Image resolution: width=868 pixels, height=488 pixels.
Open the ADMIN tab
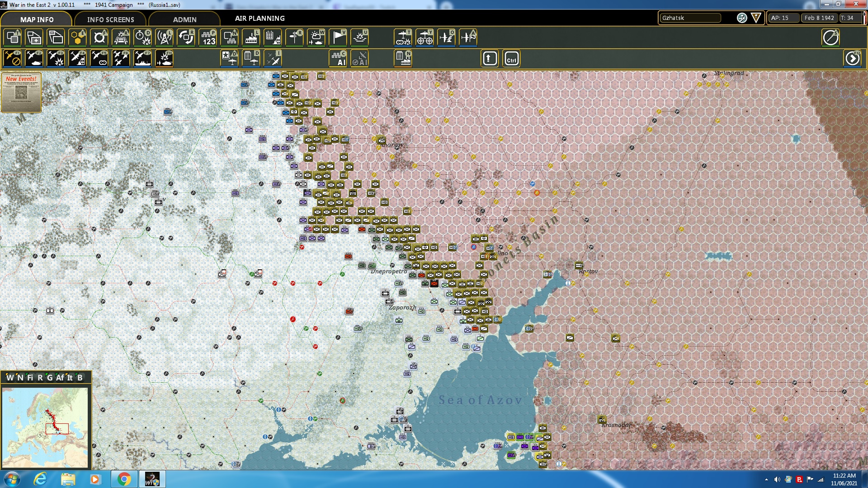coord(184,19)
